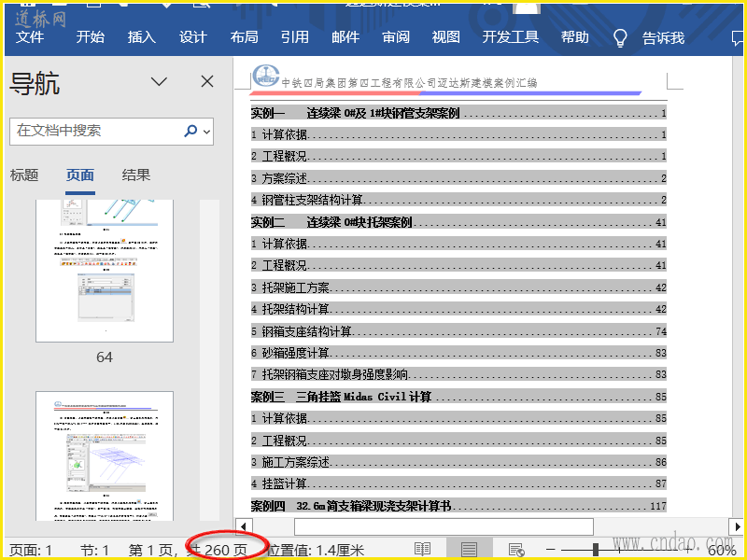Switch to Web Layout view icon

(516, 550)
